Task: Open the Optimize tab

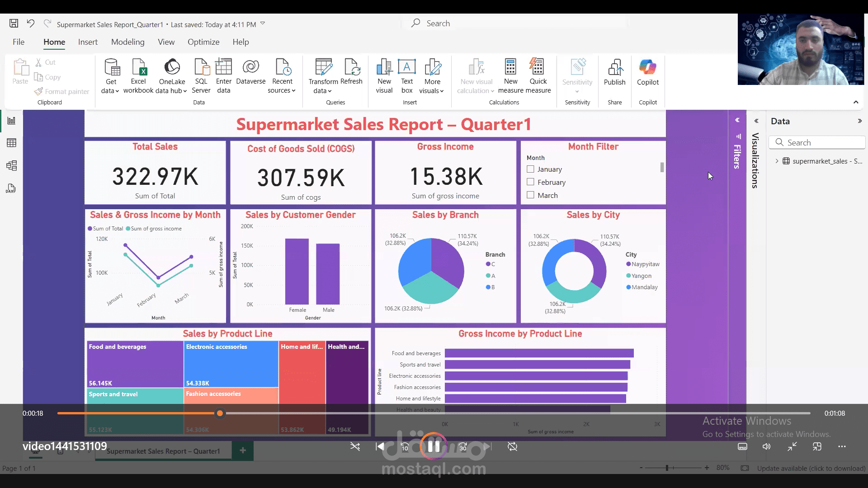Action: tap(203, 42)
